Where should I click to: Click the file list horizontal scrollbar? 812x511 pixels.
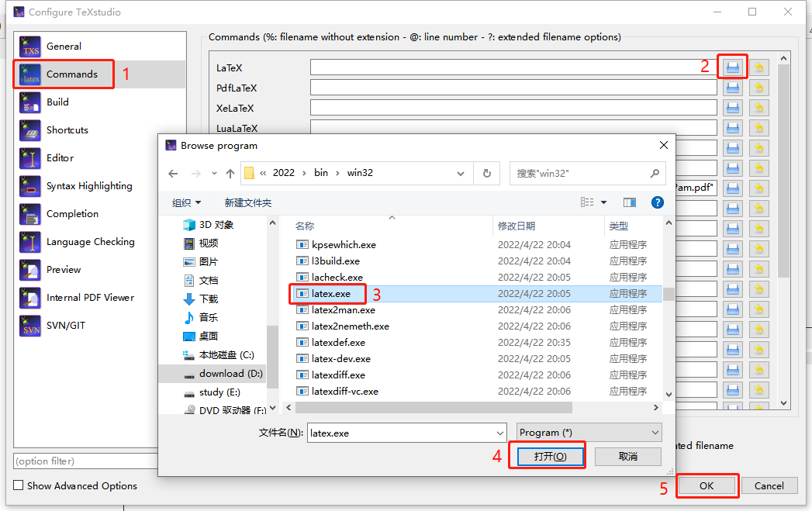[x=434, y=408]
